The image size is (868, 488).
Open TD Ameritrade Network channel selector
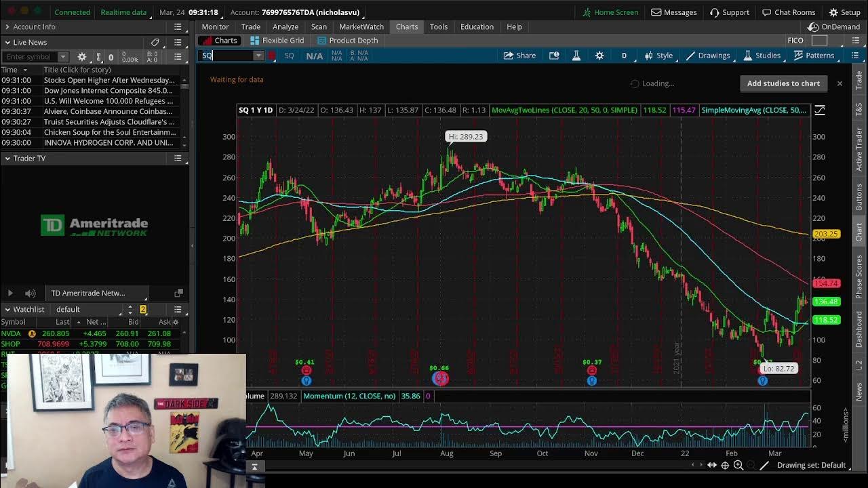coord(98,293)
